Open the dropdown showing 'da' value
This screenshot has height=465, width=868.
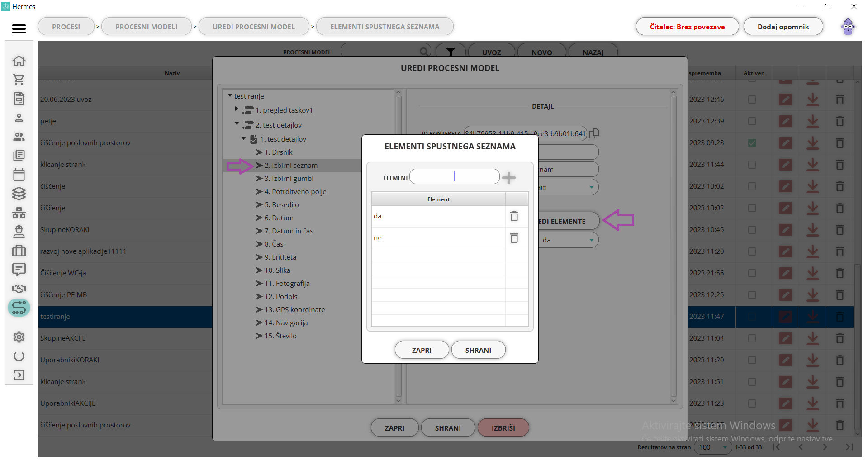point(569,240)
